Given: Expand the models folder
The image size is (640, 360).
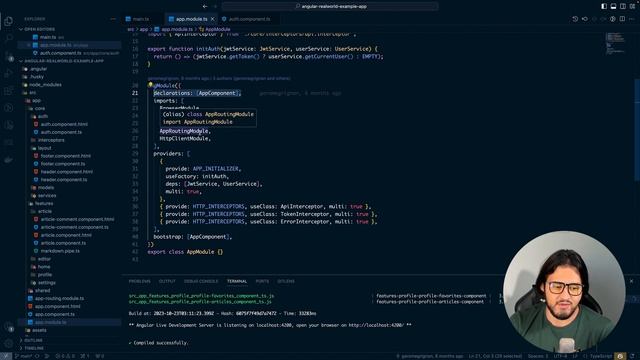Looking at the screenshot, I should (x=45, y=188).
